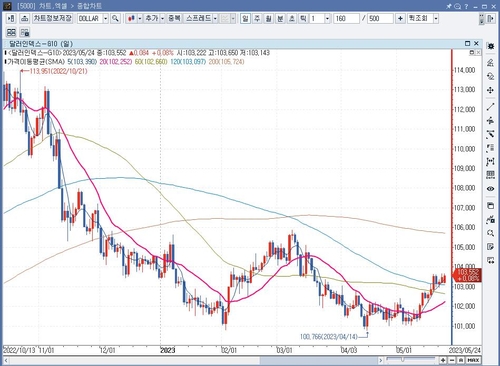This screenshot has height=366, width=500.
Task: Open the period value 1 dropdown
Action: pyautogui.click(x=327, y=18)
